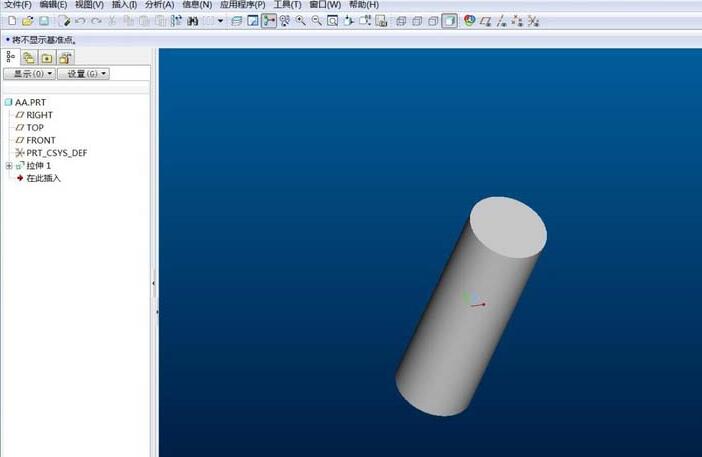Select the FRONT datum plane

(36, 140)
